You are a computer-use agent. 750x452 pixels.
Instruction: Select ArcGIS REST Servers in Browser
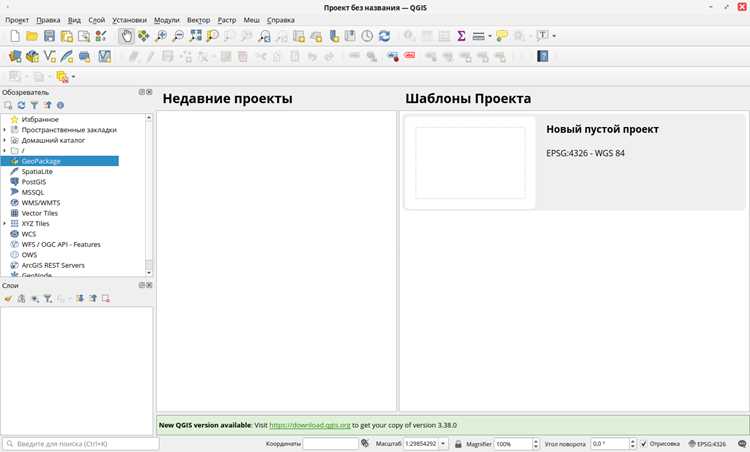pos(53,265)
